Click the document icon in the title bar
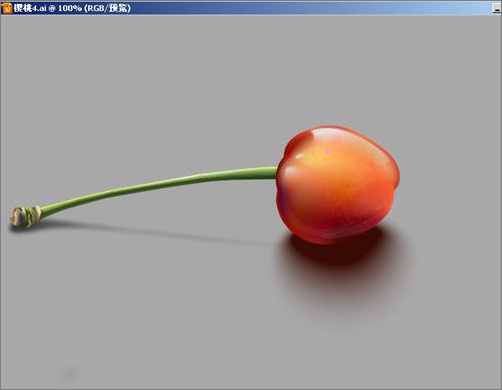The width and height of the screenshot is (502, 390). pos(6,8)
